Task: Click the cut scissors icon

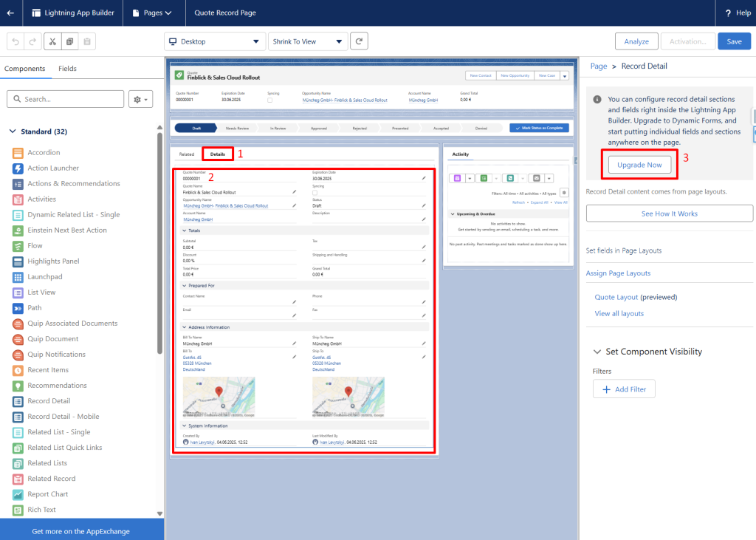Action: tap(52, 41)
